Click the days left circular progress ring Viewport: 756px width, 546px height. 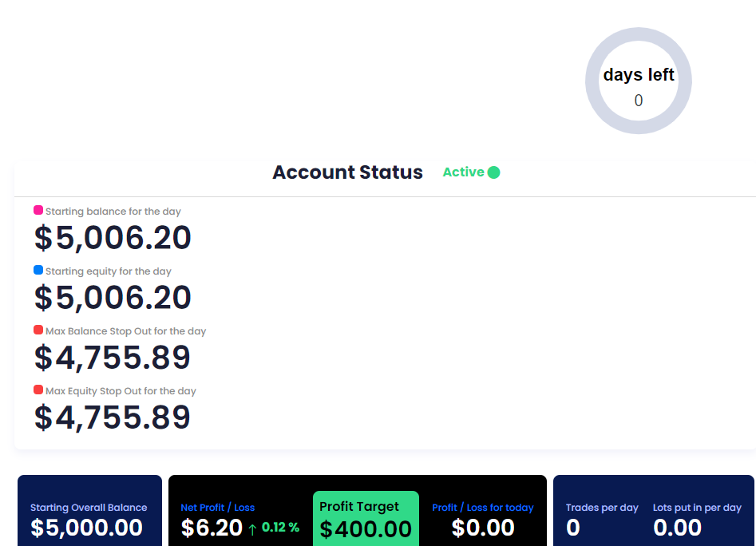click(x=639, y=81)
